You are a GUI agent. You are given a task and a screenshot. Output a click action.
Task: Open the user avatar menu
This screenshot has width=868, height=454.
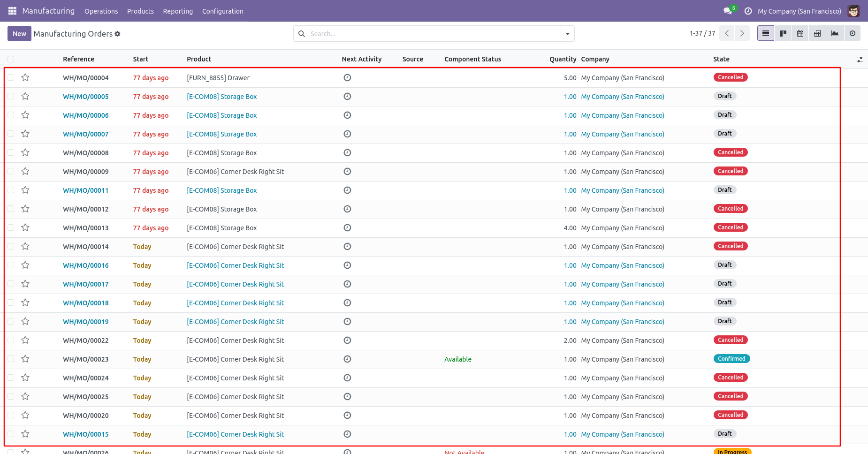tap(853, 11)
